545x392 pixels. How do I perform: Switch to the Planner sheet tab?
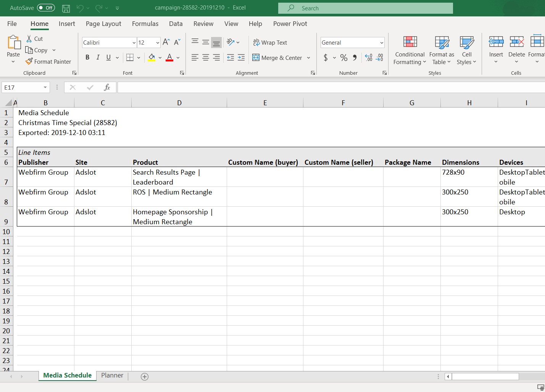tap(112, 376)
